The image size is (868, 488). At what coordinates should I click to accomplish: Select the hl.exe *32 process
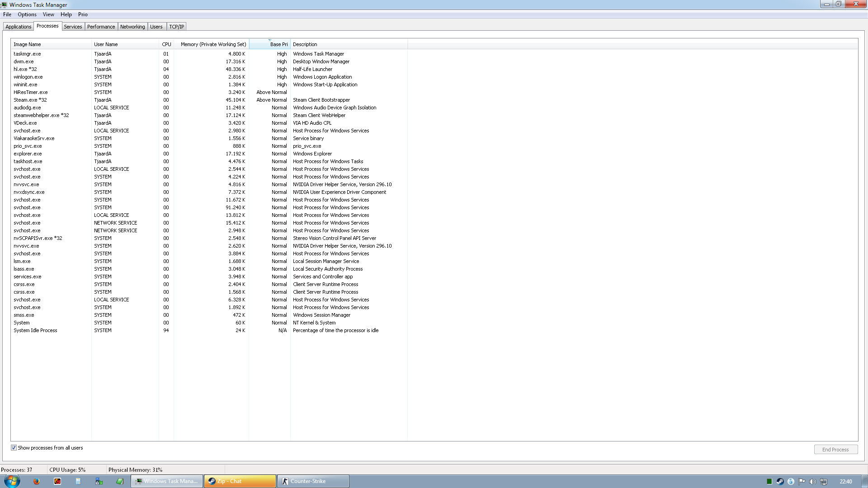tap(209, 69)
